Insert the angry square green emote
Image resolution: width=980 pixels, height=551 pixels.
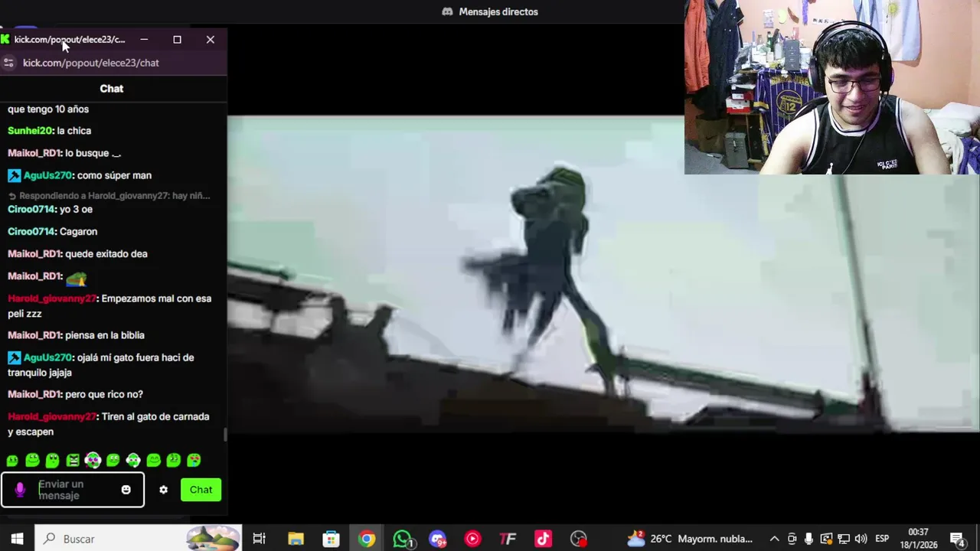pos(73,460)
